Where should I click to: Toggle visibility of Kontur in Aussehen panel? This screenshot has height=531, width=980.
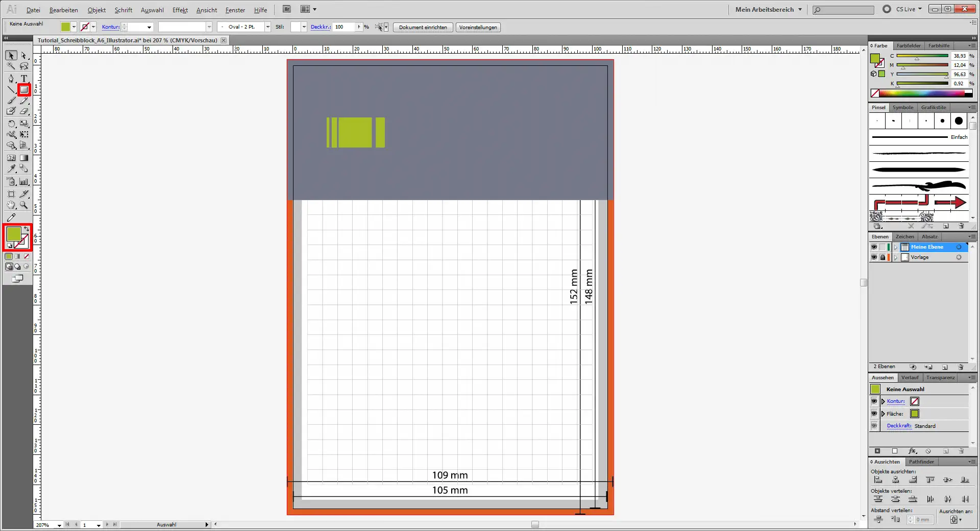click(x=873, y=401)
